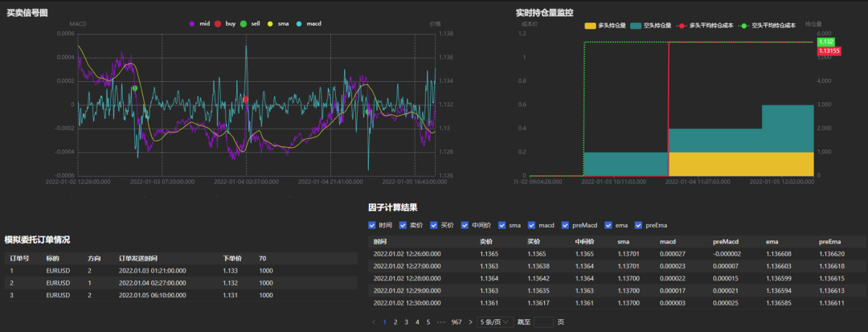Click order price 1.133 cell

(x=231, y=271)
